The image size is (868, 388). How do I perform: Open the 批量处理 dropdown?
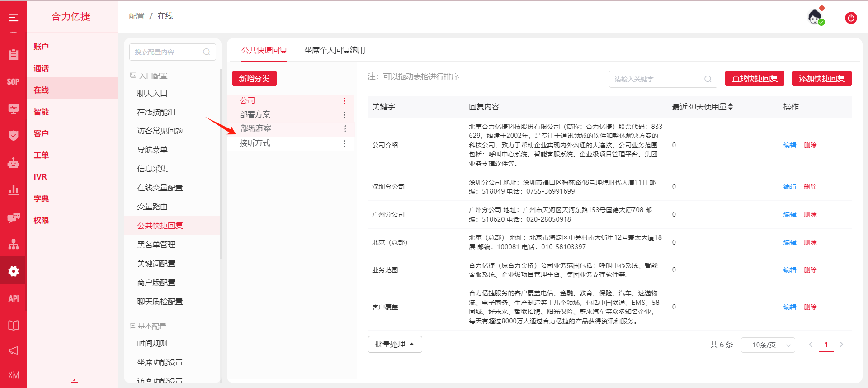(395, 344)
